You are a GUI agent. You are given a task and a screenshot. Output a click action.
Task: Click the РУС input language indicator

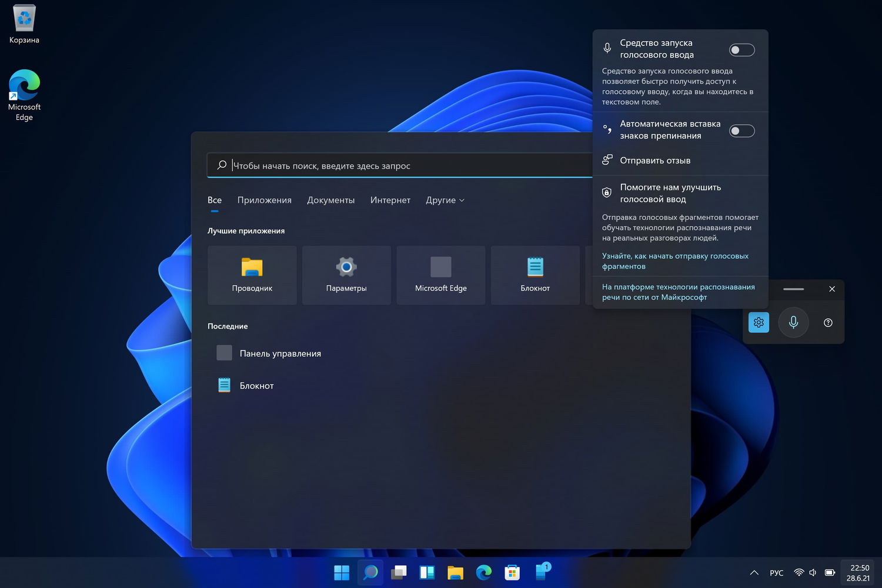point(777,573)
